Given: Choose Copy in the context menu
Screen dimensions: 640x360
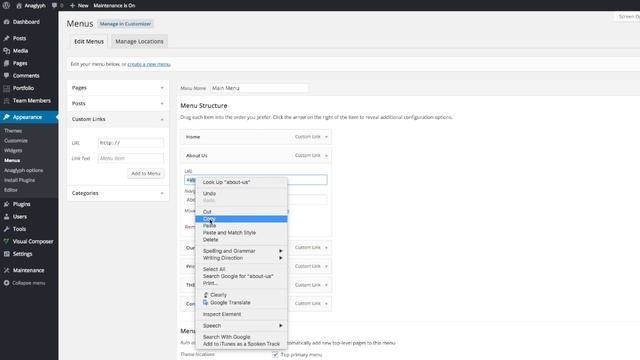Looking at the screenshot, I should click(241, 219).
